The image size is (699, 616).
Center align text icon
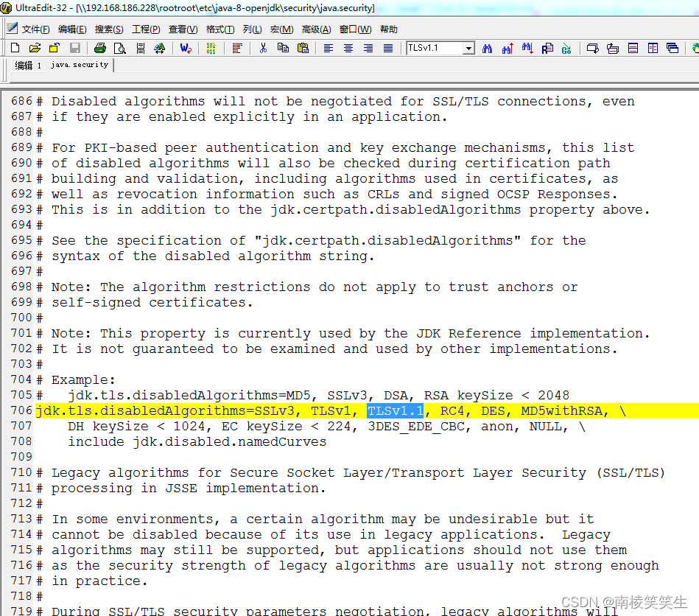tap(348, 48)
